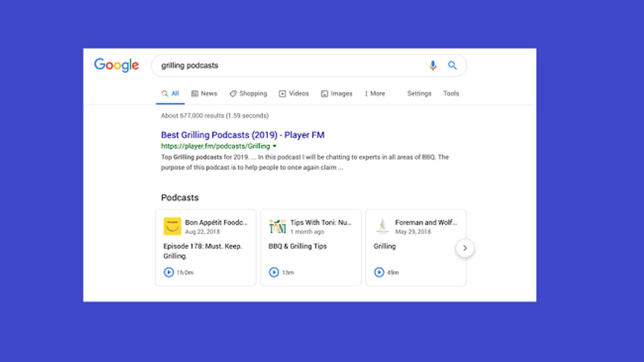Viewport: 644px width, 362px height.
Task: Click the Podcasts section heading
Action: pos(180,198)
